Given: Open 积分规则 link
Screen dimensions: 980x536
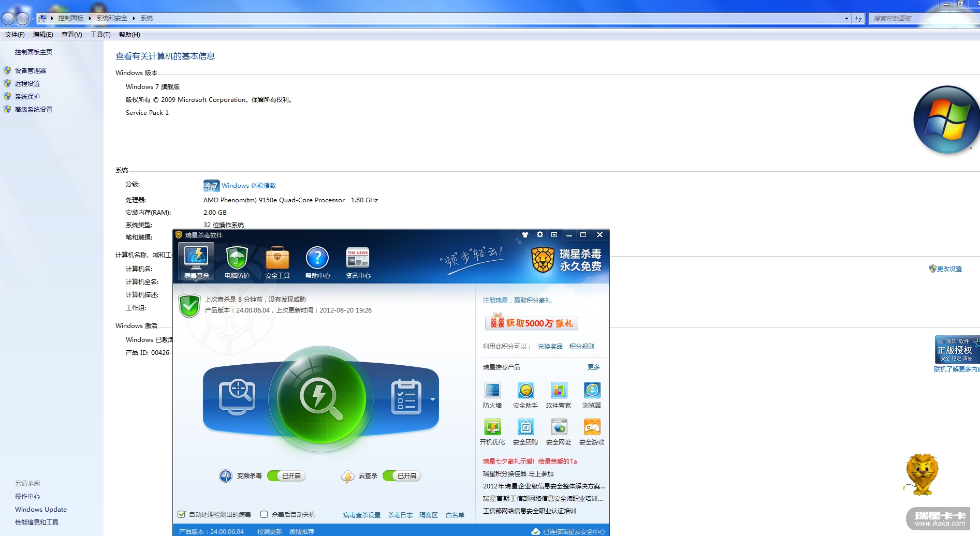Looking at the screenshot, I should click(582, 347).
